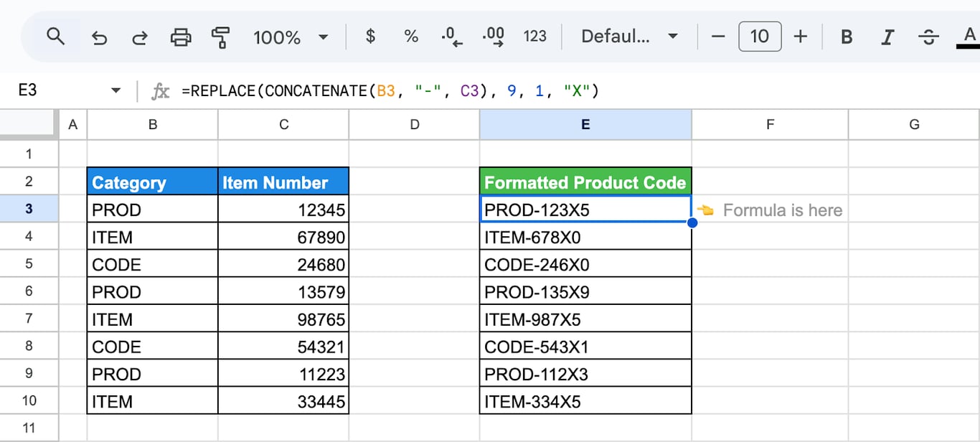Select cell containing PROD-123X5
980x442 pixels.
[x=585, y=210]
